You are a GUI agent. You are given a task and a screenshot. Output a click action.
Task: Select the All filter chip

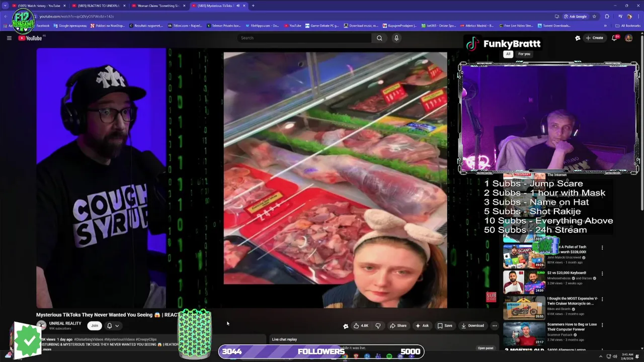(508, 54)
